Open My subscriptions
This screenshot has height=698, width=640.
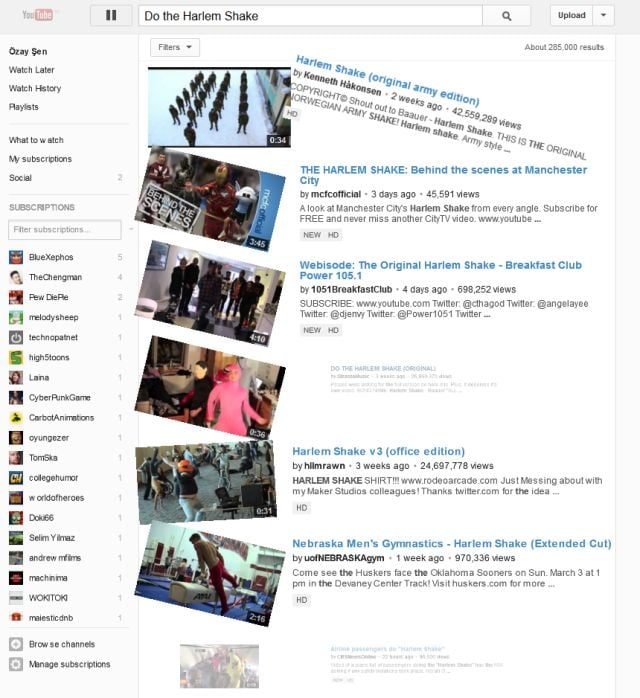point(40,159)
